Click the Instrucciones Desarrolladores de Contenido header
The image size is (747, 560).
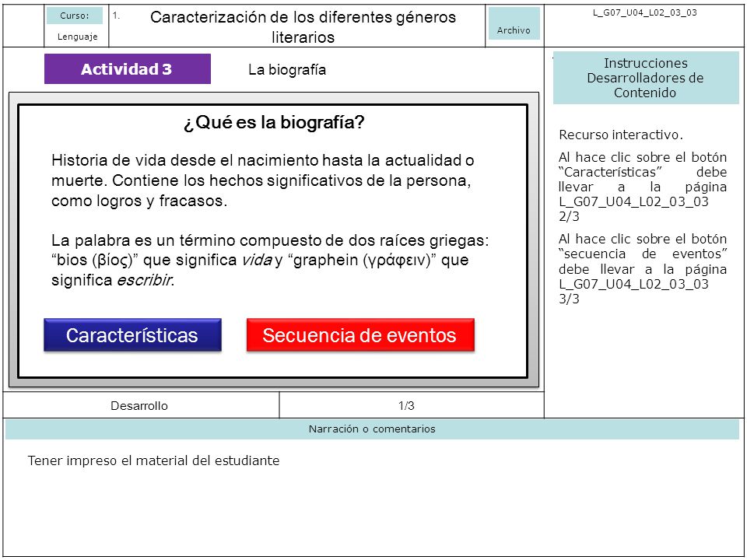[x=646, y=78]
